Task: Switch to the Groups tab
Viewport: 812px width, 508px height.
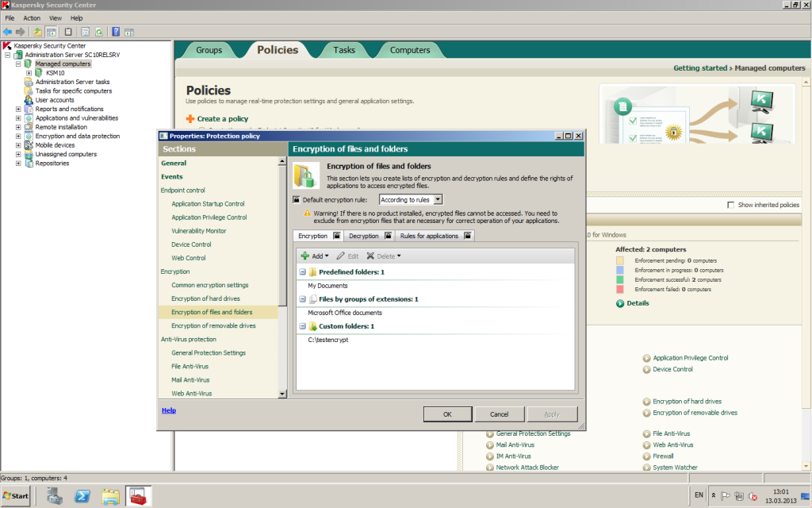Action: pyautogui.click(x=209, y=50)
